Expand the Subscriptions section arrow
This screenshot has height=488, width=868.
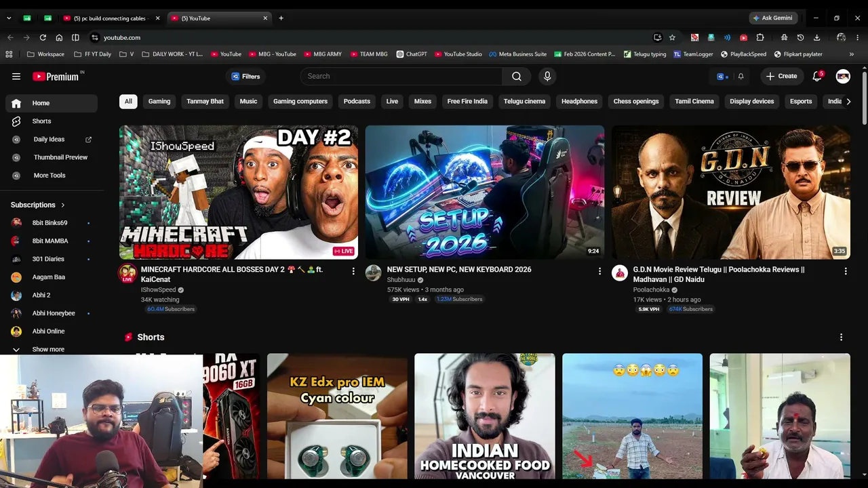pyautogui.click(x=63, y=205)
